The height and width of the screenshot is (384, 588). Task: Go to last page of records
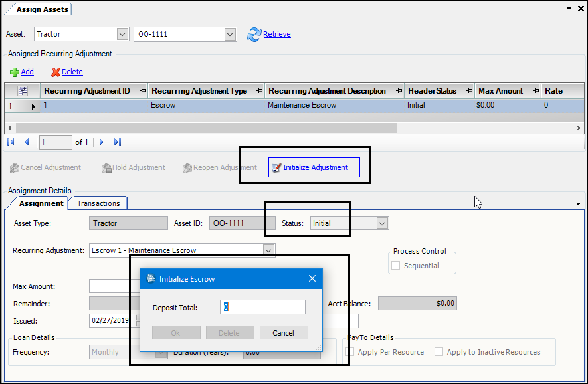tap(118, 142)
